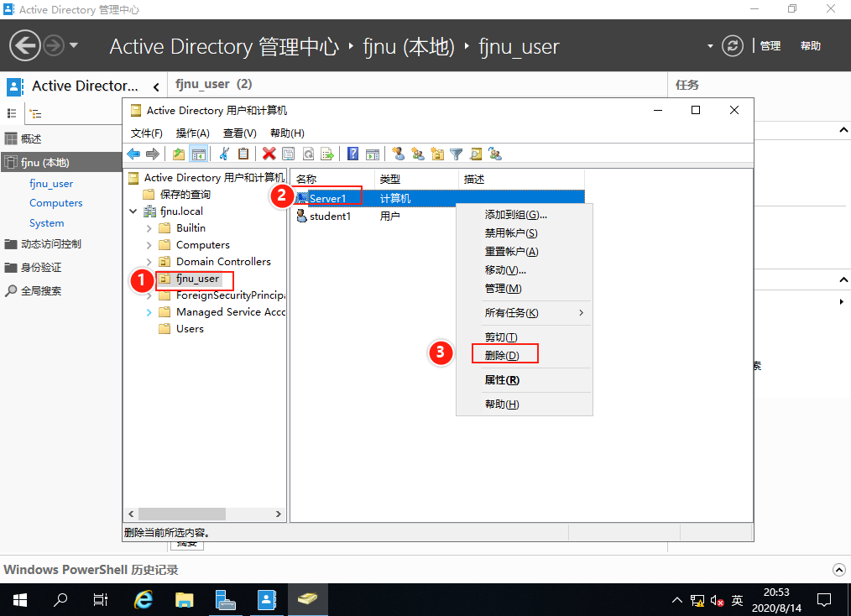Click the refresh icon in Administrative Center header

click(x=732, y=45)
